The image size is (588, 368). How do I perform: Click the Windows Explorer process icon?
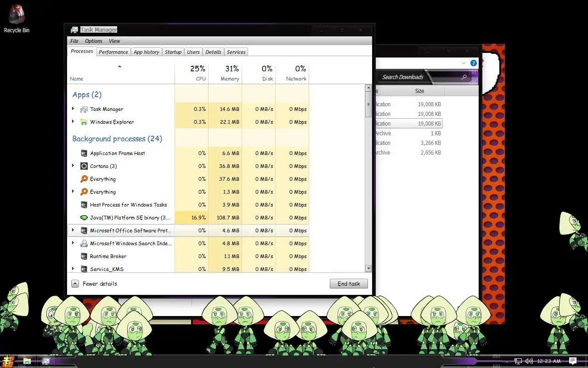tap(84, 122)
